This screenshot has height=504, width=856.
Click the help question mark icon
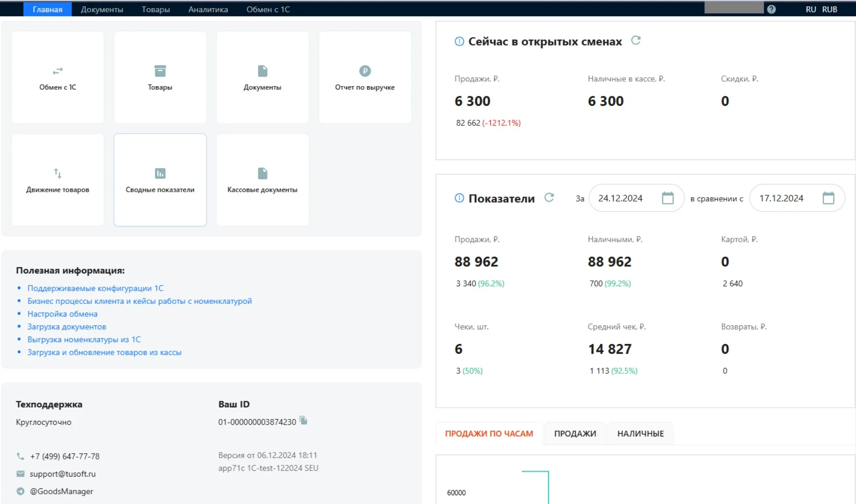coord(771,9)
